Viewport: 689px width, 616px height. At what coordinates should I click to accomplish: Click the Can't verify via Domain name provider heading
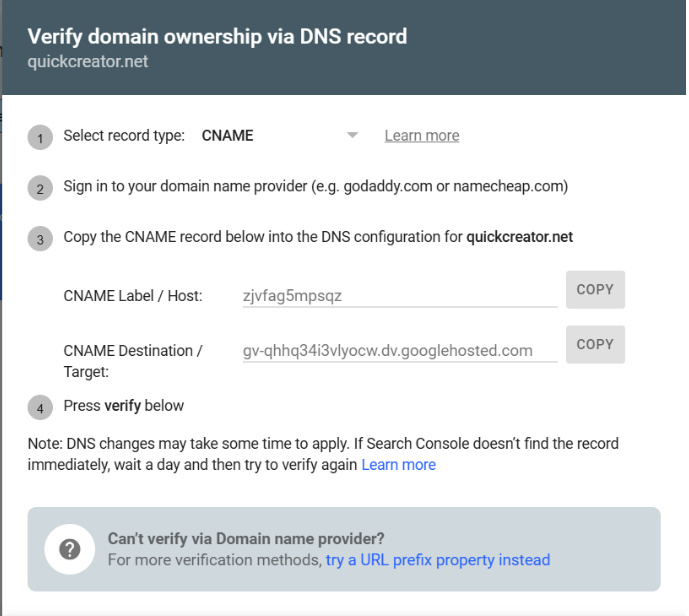[246, 539]
